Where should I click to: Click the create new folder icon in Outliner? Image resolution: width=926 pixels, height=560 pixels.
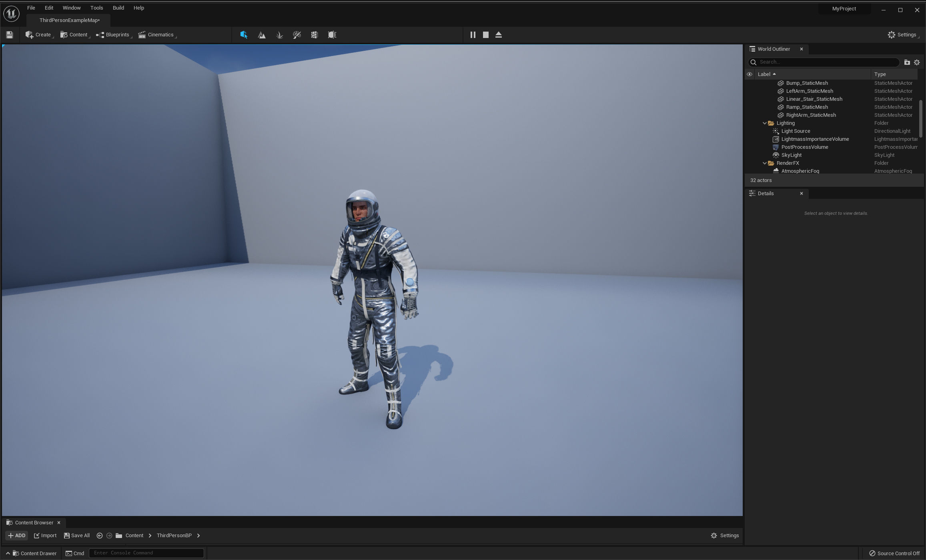pos(907,62)
